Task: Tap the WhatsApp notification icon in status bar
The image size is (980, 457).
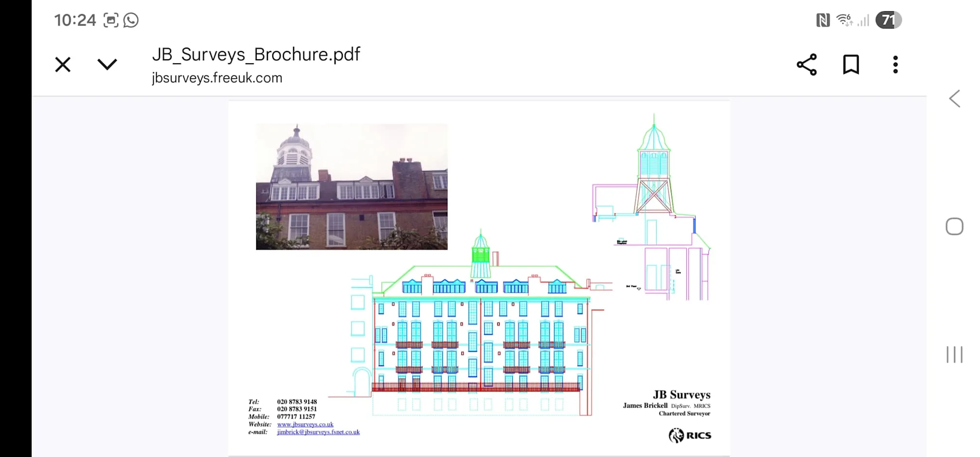Action: coord(131,20)
